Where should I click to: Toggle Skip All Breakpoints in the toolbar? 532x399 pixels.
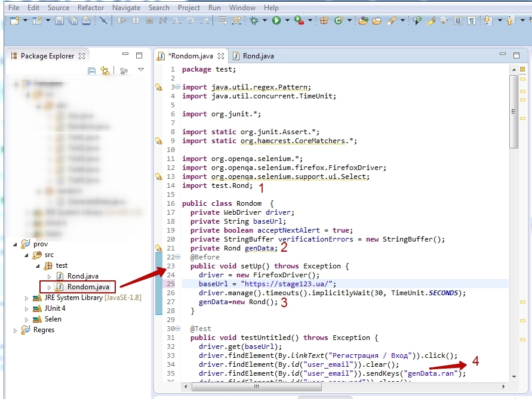click(x=103, y=21)
